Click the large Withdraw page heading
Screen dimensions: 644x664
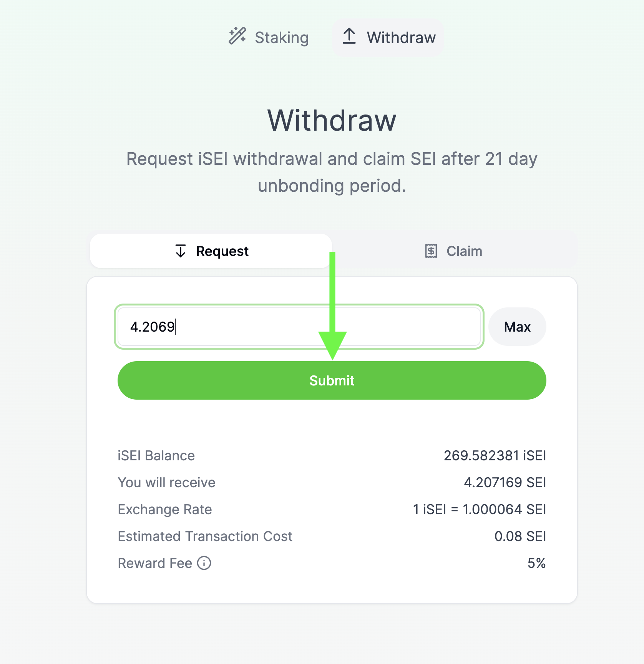coord(332,120)
